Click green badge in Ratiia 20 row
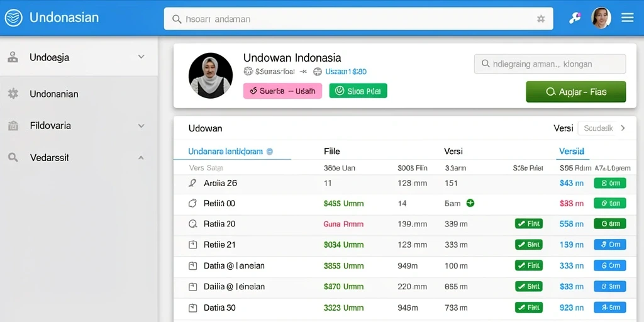This screenshot has height=322, width=644. [x=528, y=224]
